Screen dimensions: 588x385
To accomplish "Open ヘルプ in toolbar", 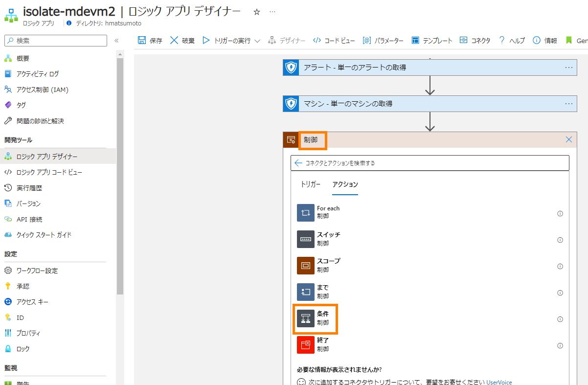I will [x=512, y=41].
